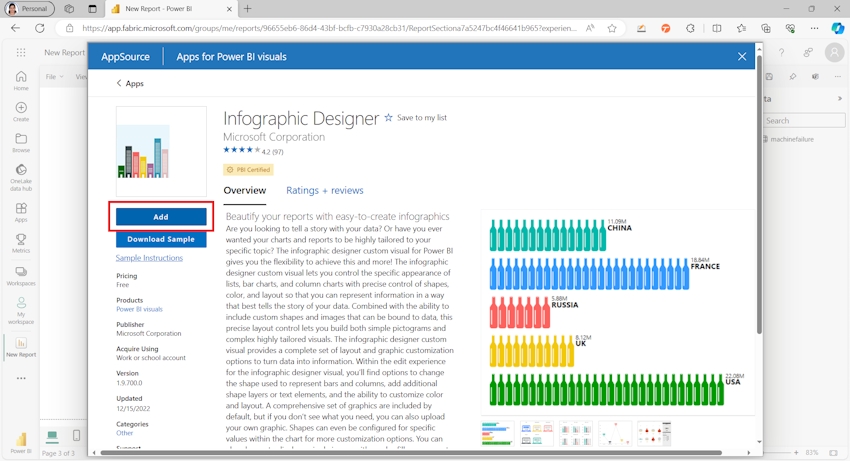The image size is (850, 461).
Task: Click the Power BI logo at bottom left
Action: [x=21, y=441]
